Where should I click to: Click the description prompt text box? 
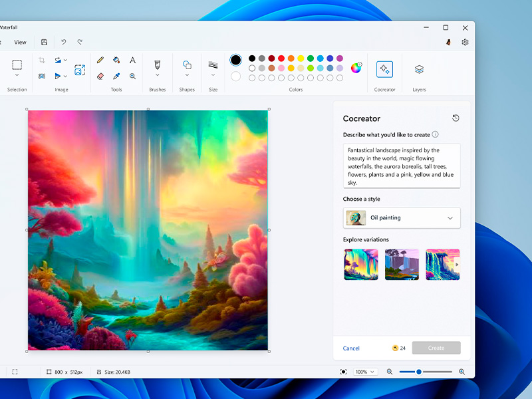point(402,166)
